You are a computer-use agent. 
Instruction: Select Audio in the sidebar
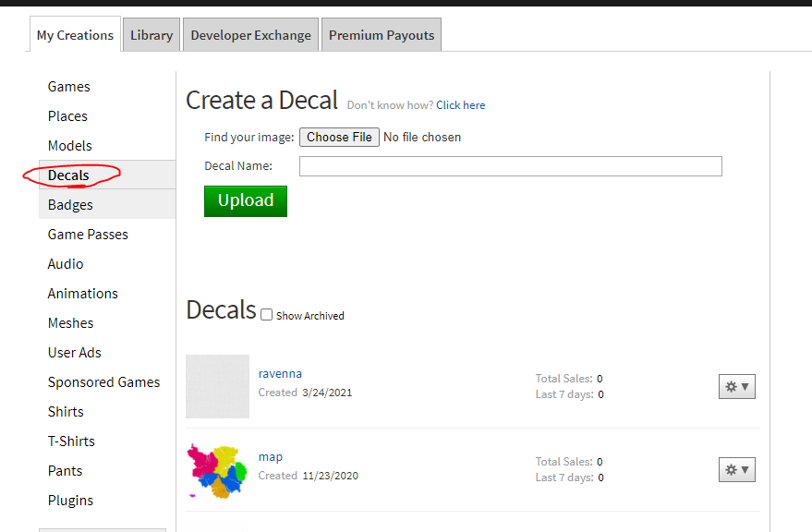[x=66, y=263]
